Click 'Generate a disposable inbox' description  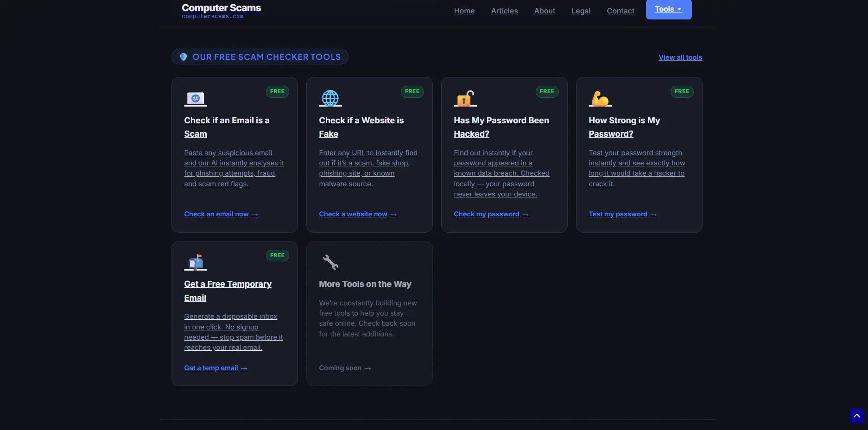coord(234,332)
